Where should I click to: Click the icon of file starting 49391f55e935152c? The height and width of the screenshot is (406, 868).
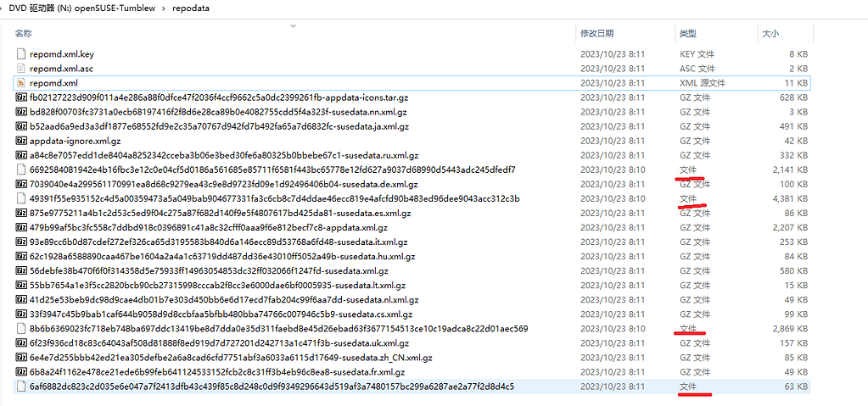[21, 198]
